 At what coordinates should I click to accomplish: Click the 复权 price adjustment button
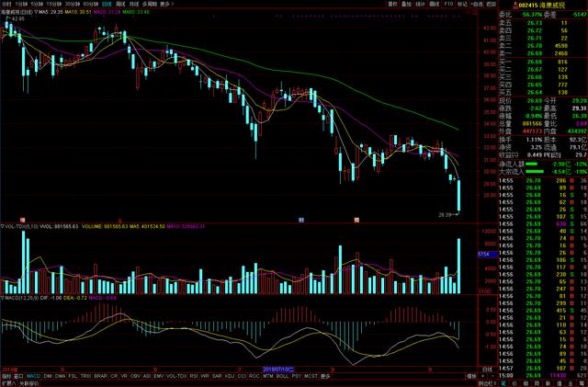click(x=393, y=4)
